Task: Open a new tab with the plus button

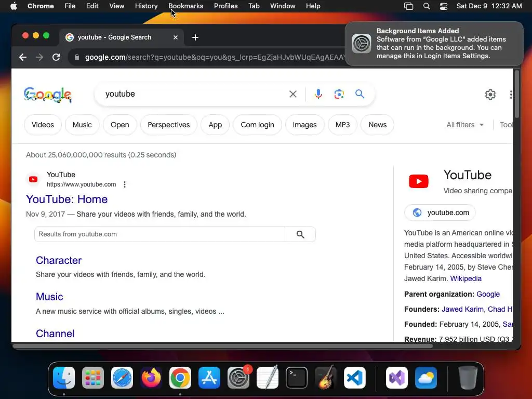Action: pyautogui.click(x=195, y=37)
